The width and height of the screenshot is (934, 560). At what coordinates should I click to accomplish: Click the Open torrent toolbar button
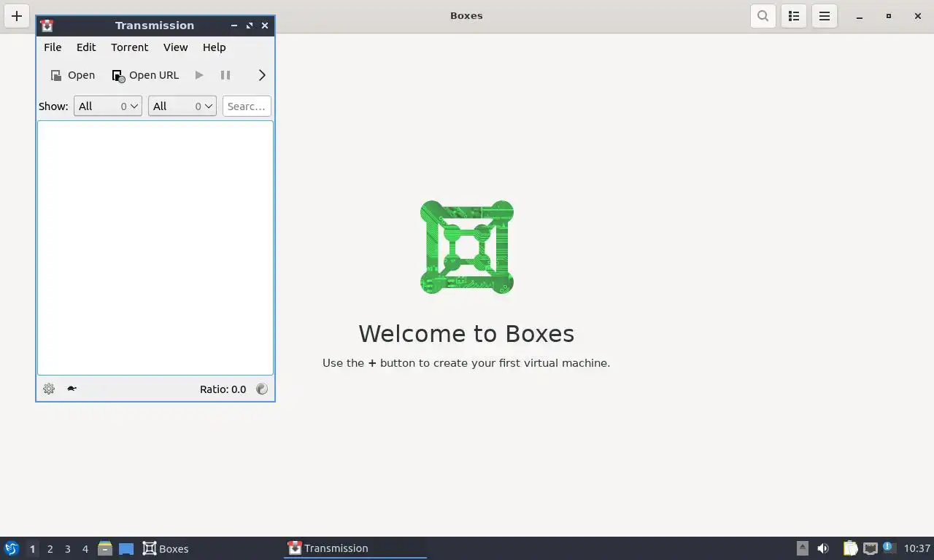click(72, 75)
